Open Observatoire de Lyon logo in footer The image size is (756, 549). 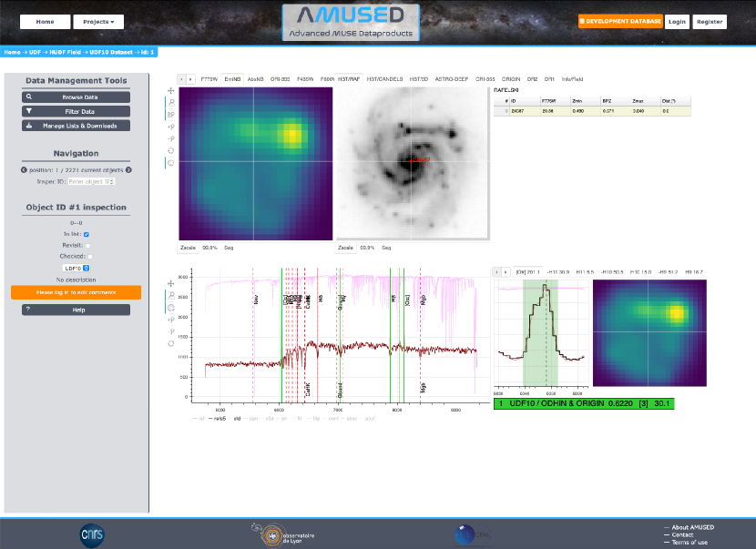tap(282, 535)
